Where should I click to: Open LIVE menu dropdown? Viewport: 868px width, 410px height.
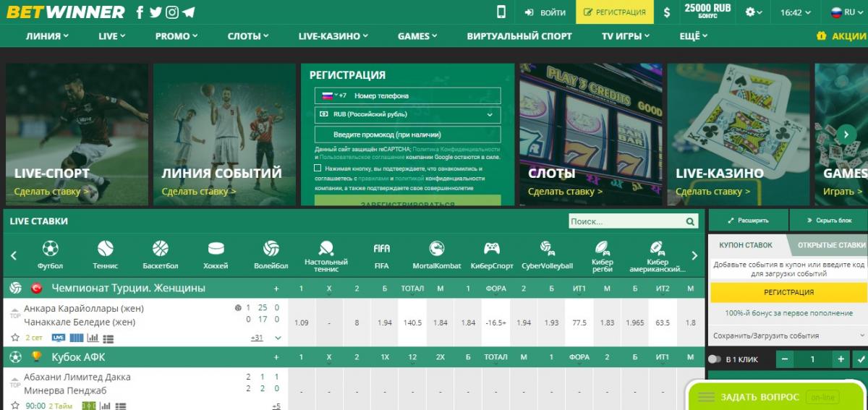coord(112,36)
